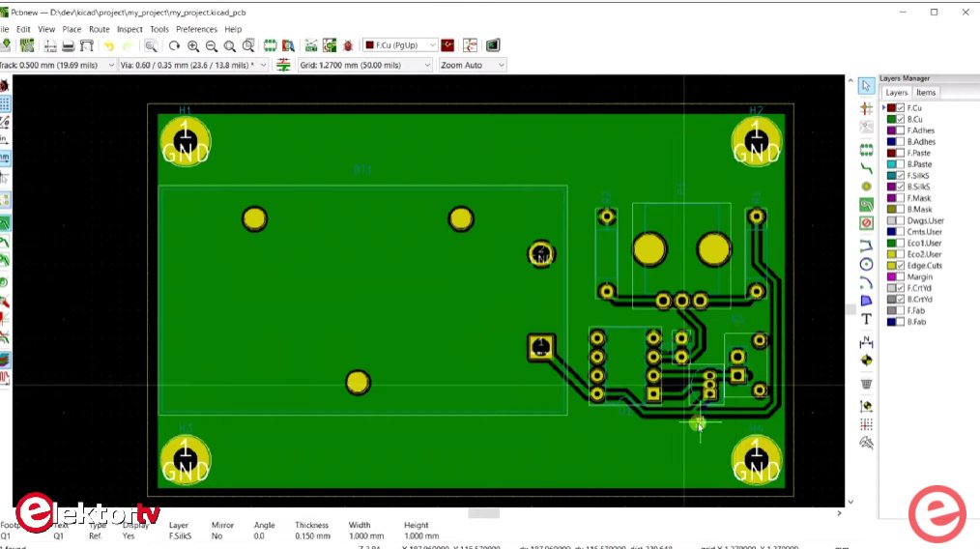Open the Track width dropdown
Screen dimensions: 980x549
pos(58,65)
